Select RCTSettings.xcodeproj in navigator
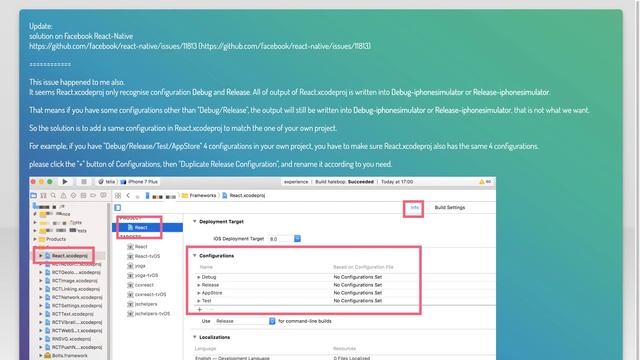This screenshot has height=360, width=640. point(77,306)
